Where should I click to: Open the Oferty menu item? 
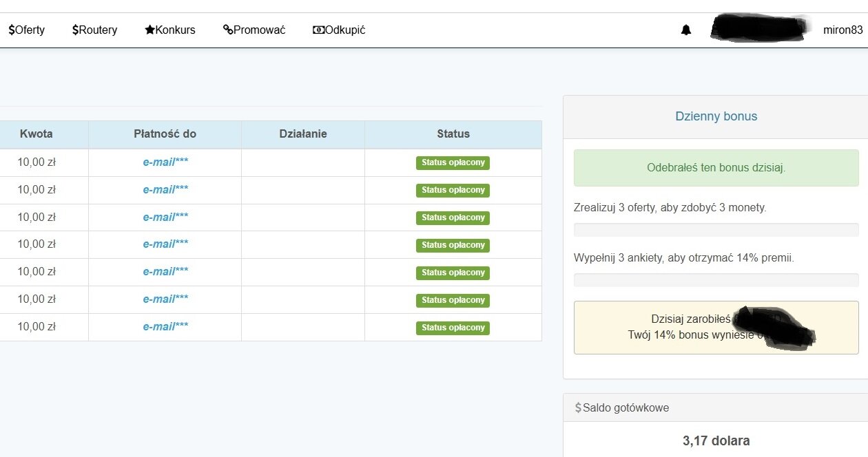(x=30, y=30)
